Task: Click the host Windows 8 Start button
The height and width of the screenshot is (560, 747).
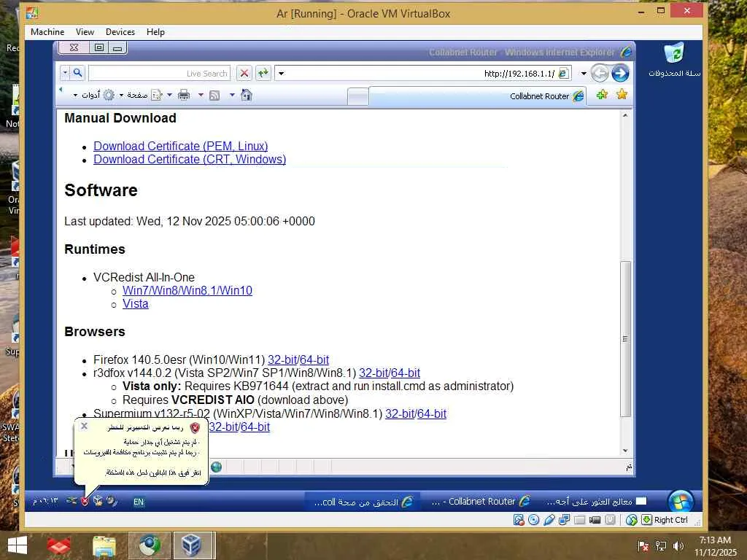Action: (18, 545)
